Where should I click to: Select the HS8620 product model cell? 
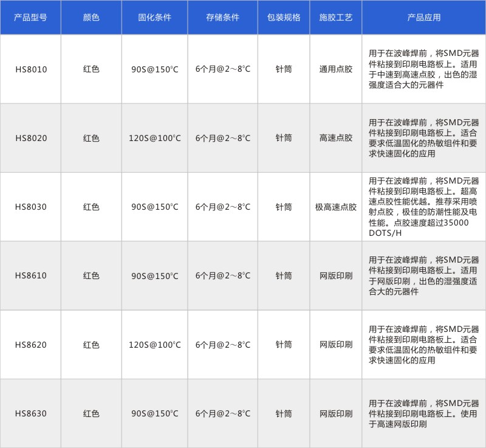coord(30,345)
